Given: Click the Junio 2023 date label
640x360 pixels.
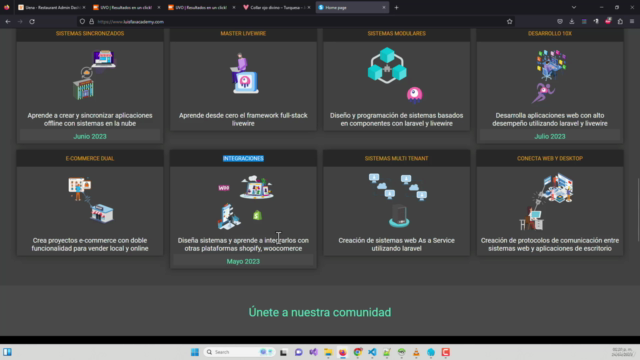Looking at the screenshot, I should click(90, 136).
